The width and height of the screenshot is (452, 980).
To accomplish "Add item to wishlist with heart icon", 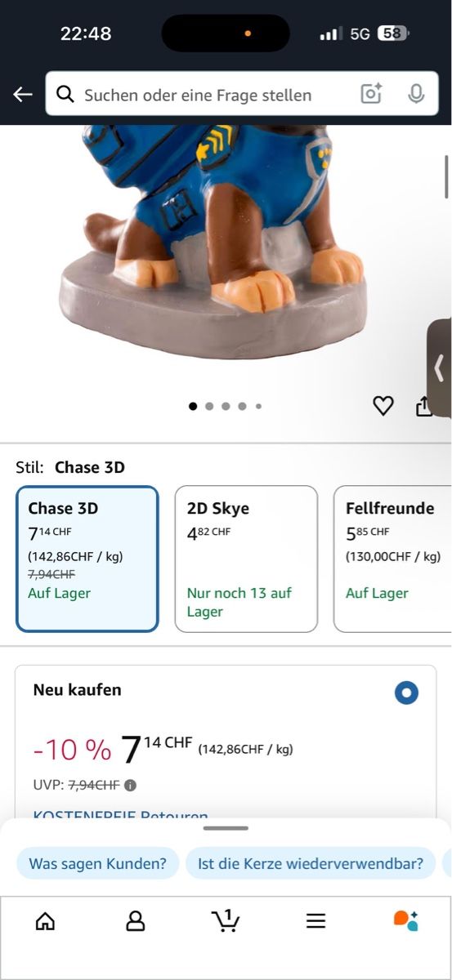I will click(383, 405).
